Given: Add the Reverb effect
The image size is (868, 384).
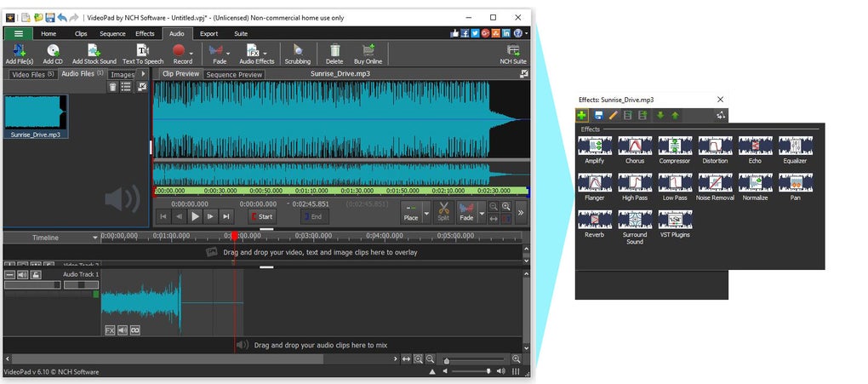Looking at the screenshot, I should tap(595, 224).
